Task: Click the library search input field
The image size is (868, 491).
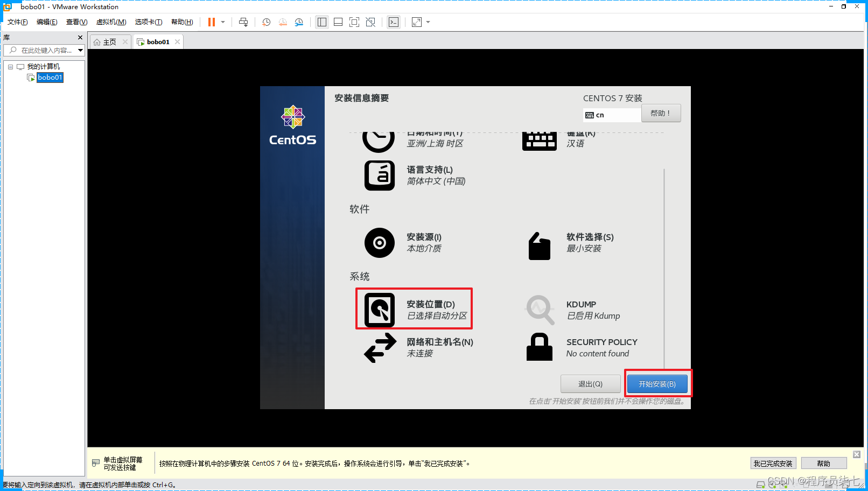Action: point(43,50)
